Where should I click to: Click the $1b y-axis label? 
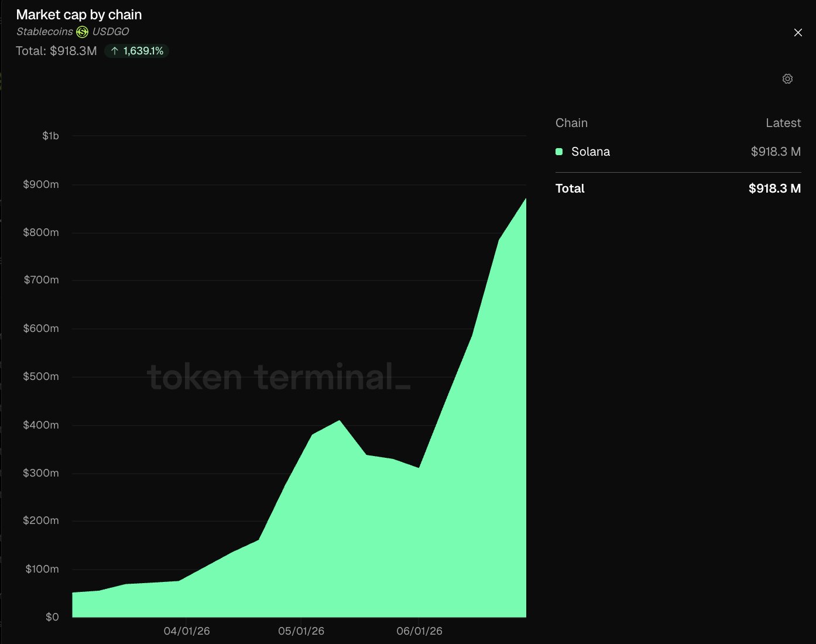[x=50, y=136]
